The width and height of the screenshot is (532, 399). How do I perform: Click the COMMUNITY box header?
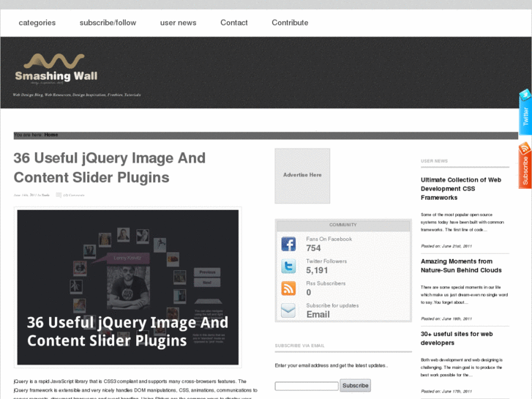343,225
